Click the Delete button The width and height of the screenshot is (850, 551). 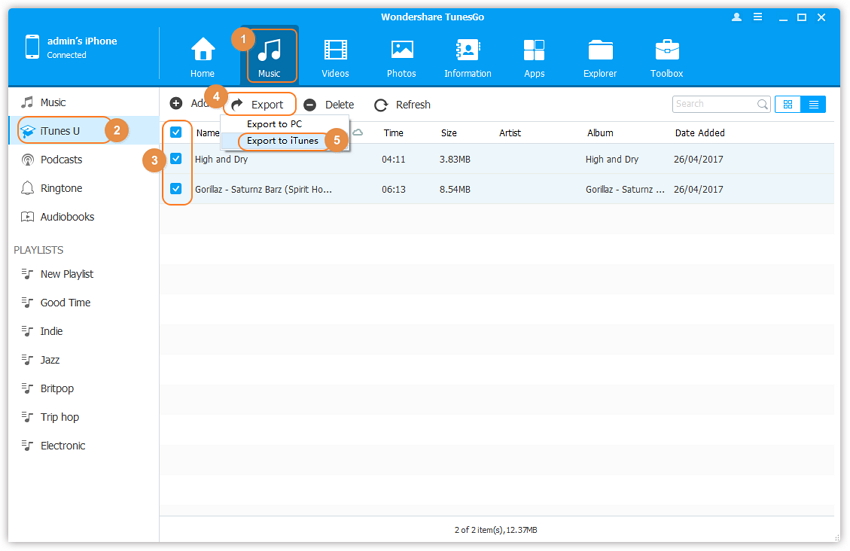tap(329, 104)
